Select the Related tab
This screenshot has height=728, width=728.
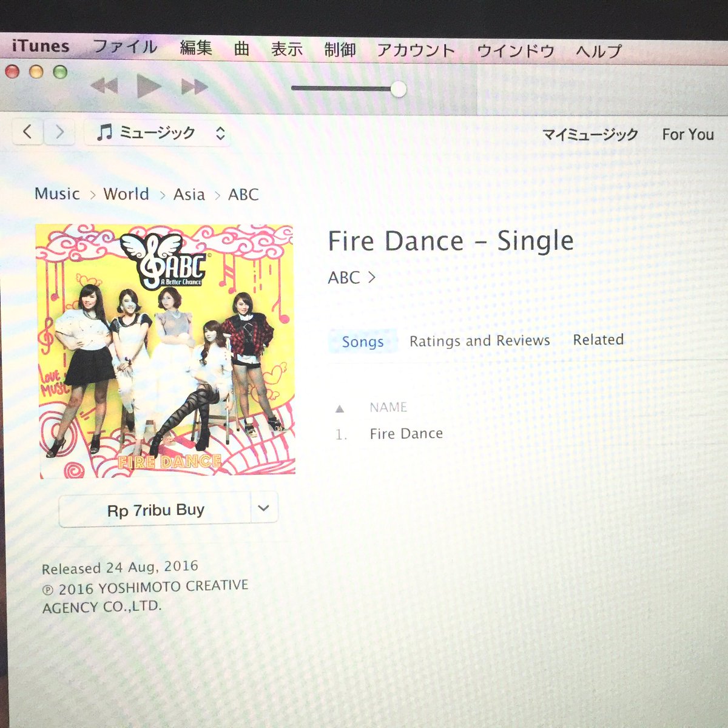(598, 340)
